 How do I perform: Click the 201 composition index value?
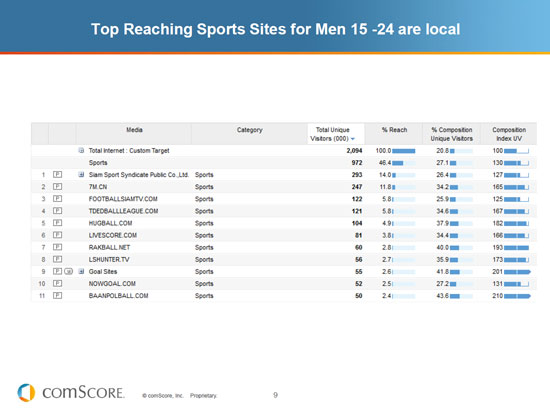click(x=497, y=272)
